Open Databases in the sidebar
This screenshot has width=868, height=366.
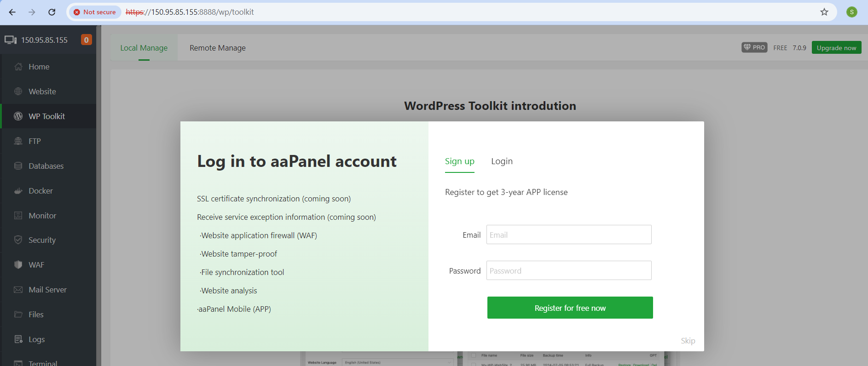(x=46, y=166)
